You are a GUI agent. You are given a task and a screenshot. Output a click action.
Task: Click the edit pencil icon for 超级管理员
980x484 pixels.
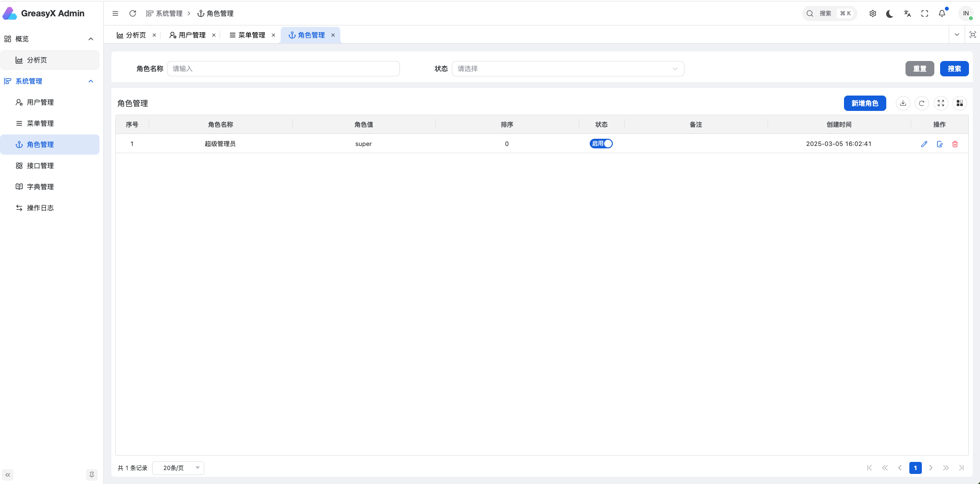924,144
